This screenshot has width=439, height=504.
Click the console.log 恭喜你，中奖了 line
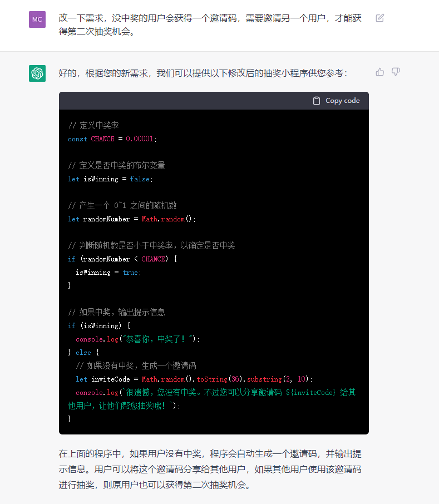pyautogui.click(x=137, y=339)
